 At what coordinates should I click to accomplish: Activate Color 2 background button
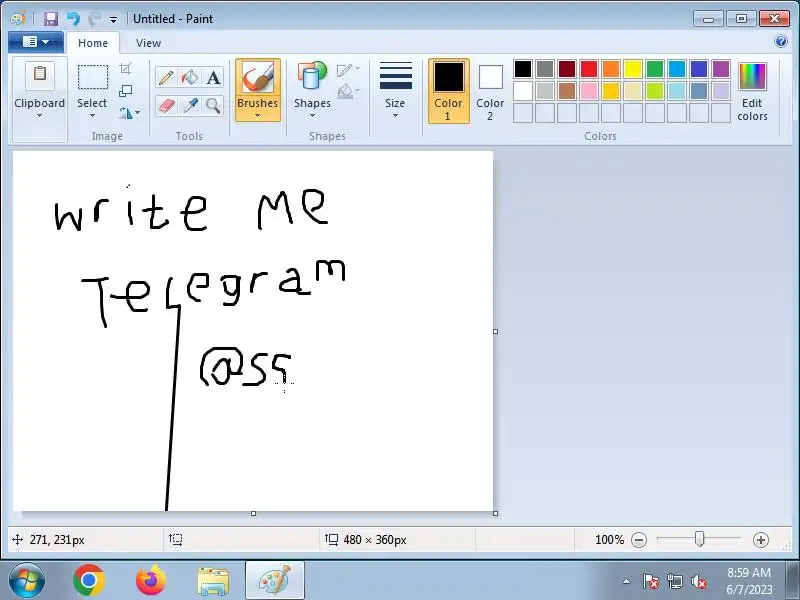click(x=490, y=91)
